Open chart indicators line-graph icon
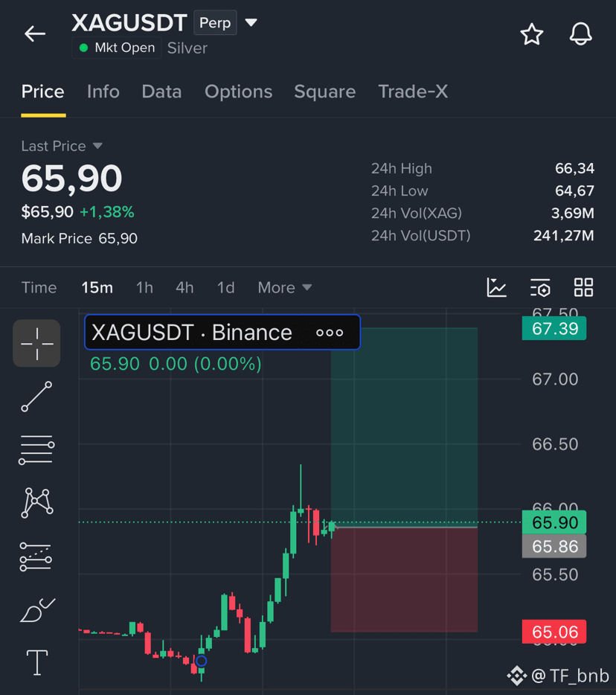Screen dimensions: 616x695 (496, 287)
